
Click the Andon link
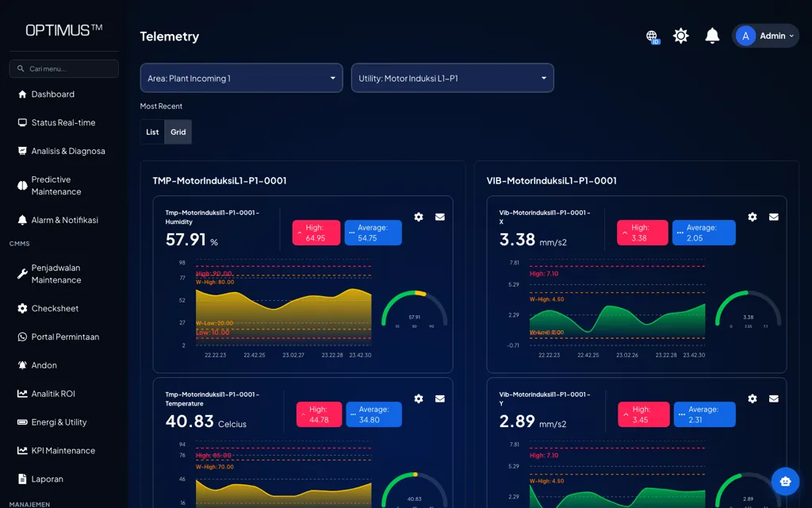coord(44,365)
